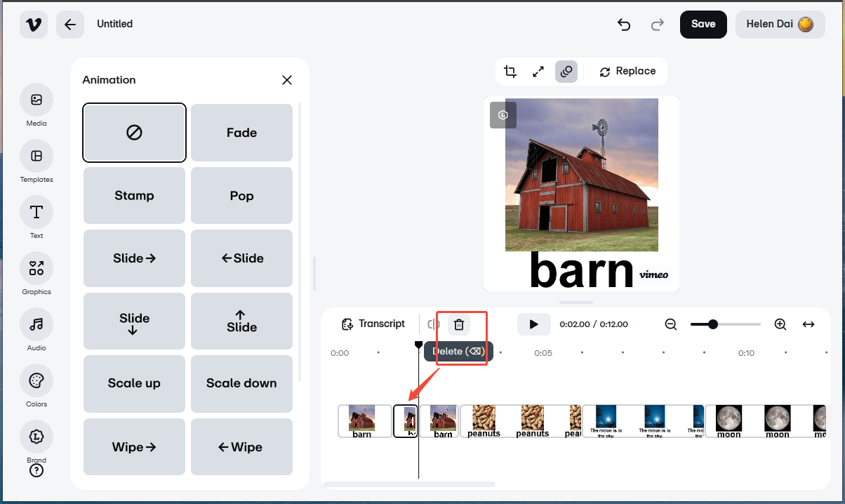
Task: Choose the Slide down animation
Action: (x=134, y=321)
